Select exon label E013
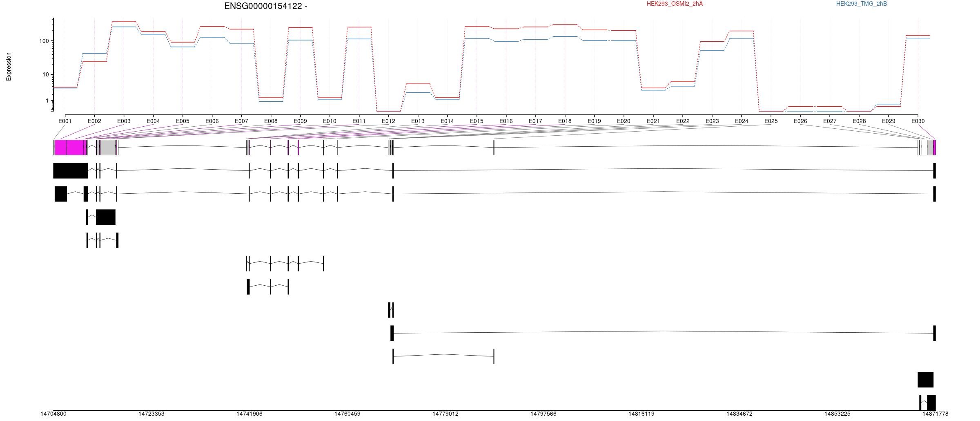The height and width of the screenshot is (421, 980). click(418, 121)
